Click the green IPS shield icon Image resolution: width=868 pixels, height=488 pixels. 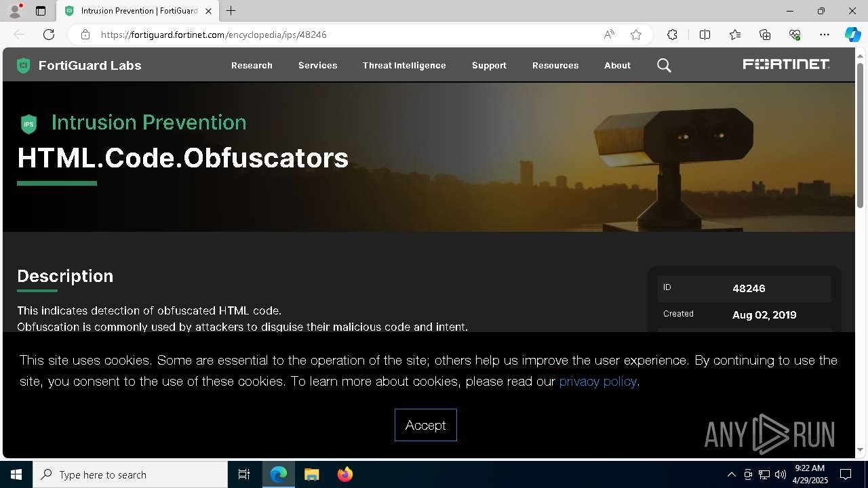pyautogui.click(x=28, y=124)
